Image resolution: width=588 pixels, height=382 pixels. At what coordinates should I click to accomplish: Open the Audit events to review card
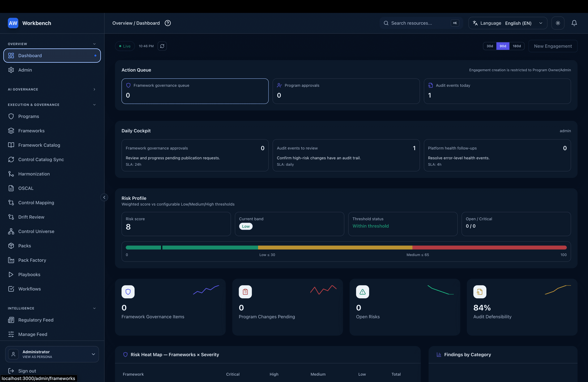(x=346, y=155)
